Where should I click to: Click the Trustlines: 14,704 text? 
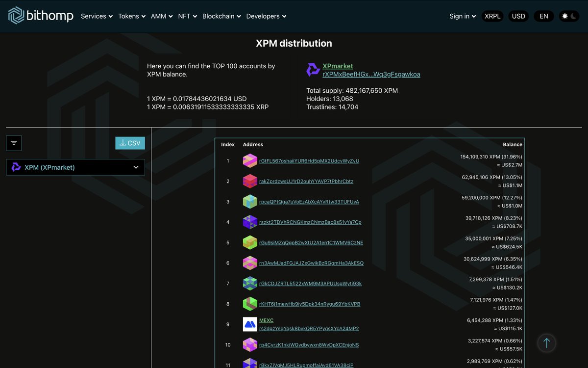tap(332, 106)
